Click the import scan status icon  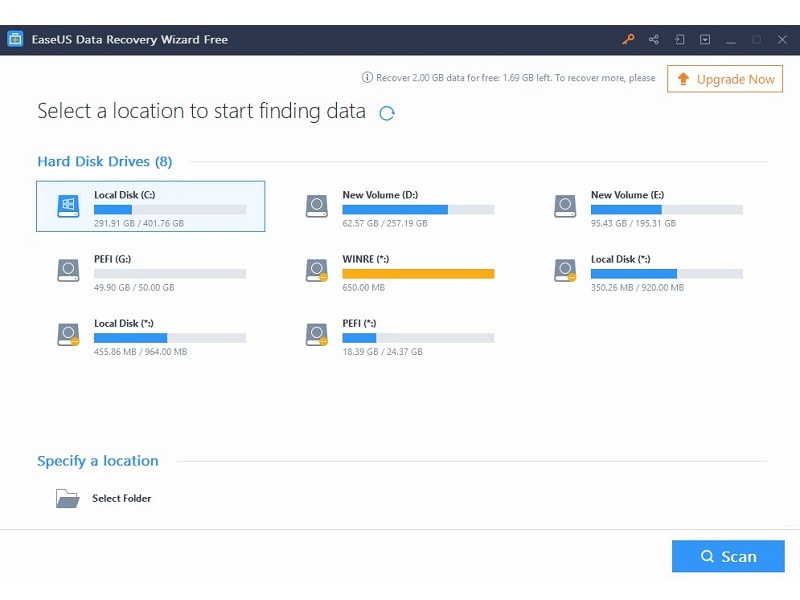coord(679,39)
